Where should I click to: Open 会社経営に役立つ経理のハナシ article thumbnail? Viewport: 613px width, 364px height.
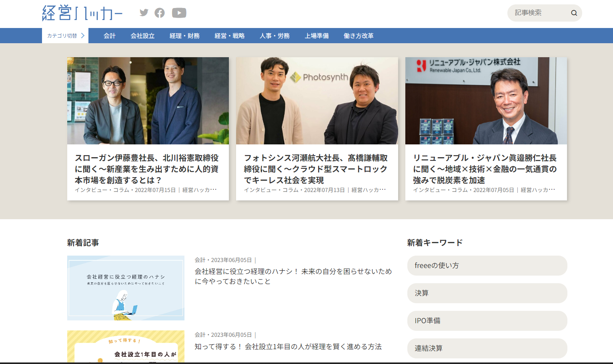pos(126,288)
